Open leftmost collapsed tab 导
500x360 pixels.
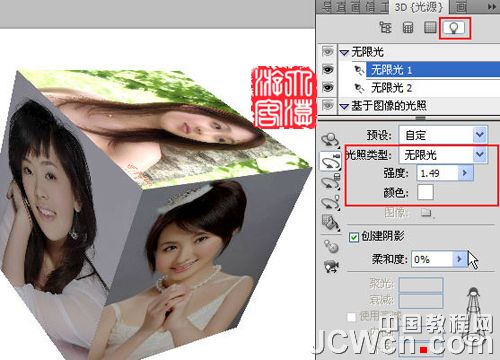tap(327, 7)
